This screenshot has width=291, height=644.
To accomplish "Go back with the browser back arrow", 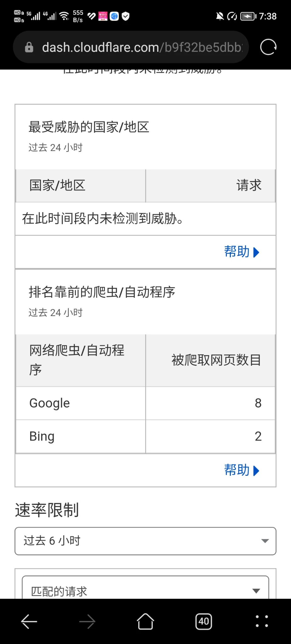I will 29,621.
